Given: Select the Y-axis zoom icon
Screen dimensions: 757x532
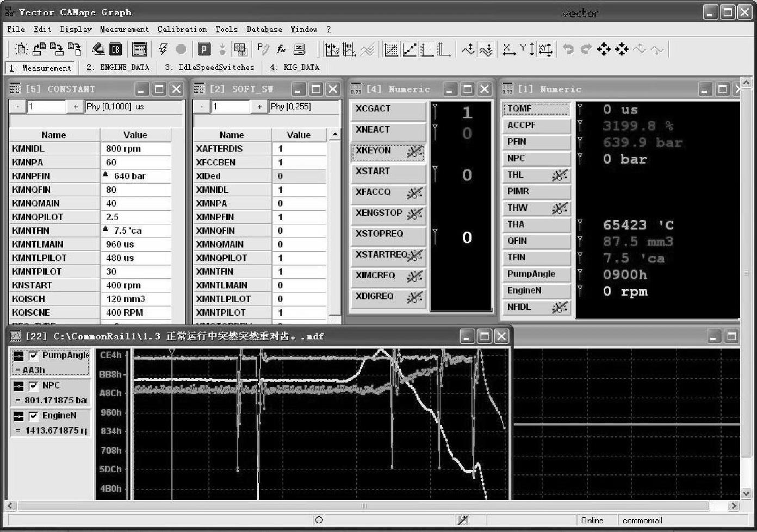Looking at the screenshot, I should point(528,49).
